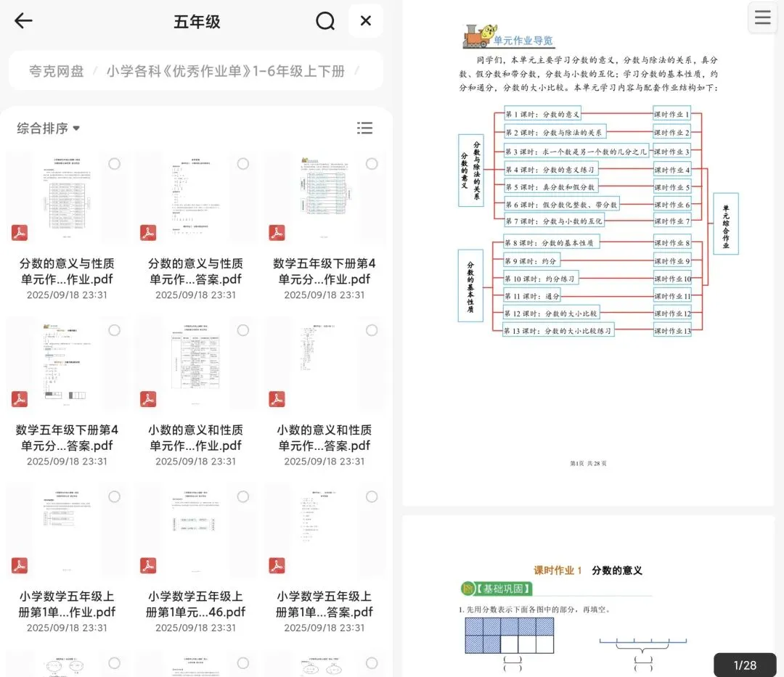Screen dimensions: 784x677
Task: Open thumbnail of 分数的意义与性质 单元作...作业.pdf
Action: click(x=67, y=198)
